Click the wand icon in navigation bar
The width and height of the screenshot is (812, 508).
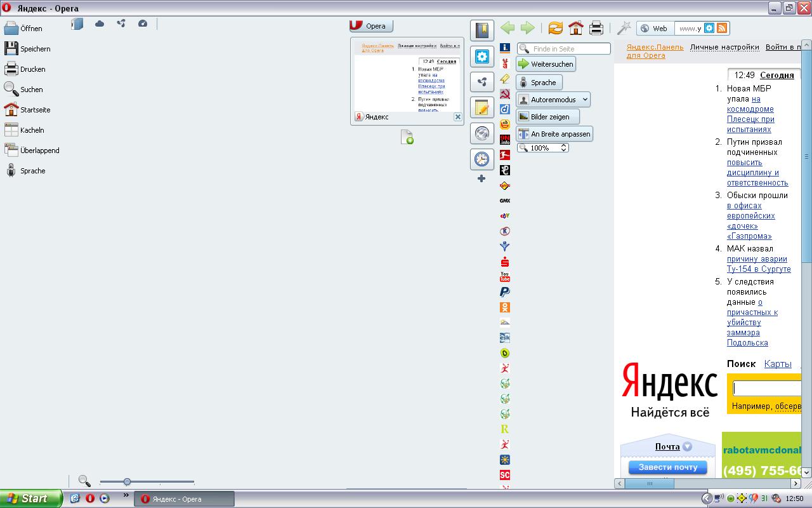point(624,28)
